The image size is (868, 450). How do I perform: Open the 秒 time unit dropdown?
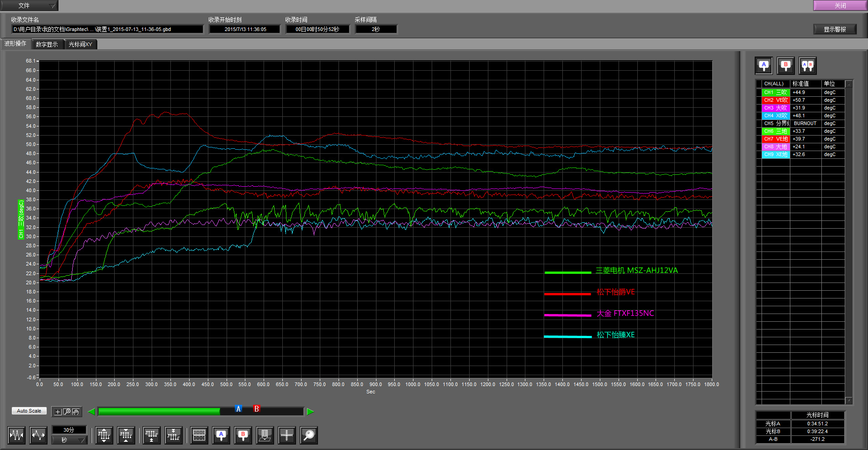pos(69,440)
